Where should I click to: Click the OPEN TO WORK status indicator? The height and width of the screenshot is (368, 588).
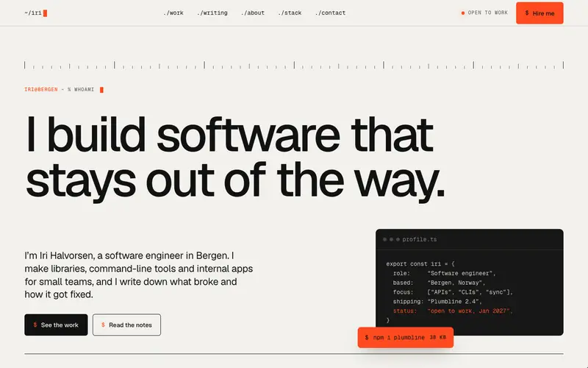coord(484,13)
